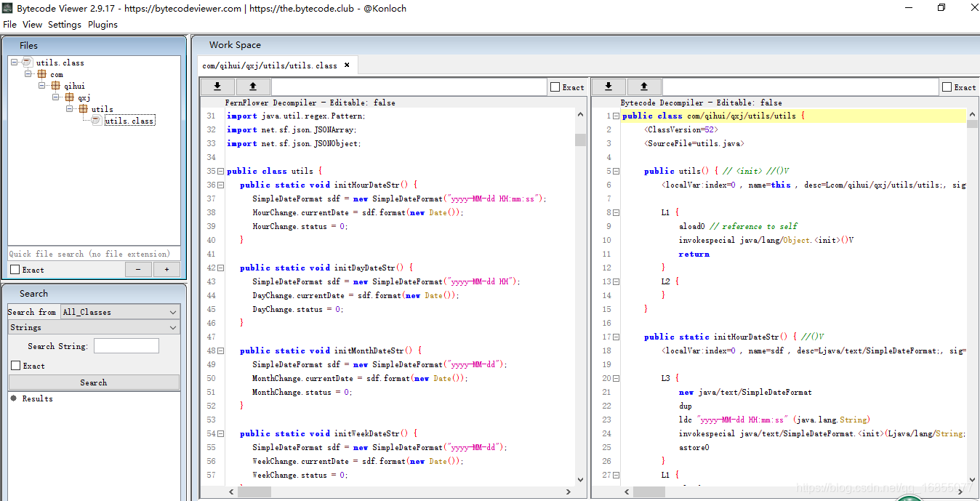Click the utils.class file icon under the utils package
The image size is (980, 501).
(97, 120)
